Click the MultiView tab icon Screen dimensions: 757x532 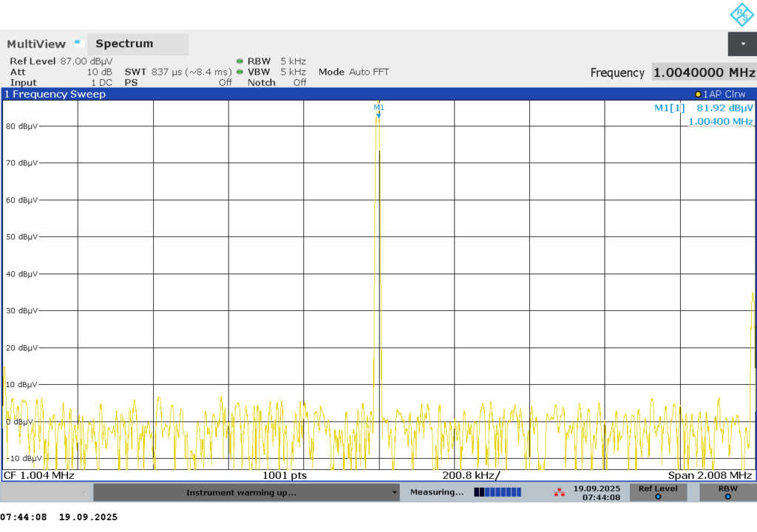tap(78, 44)
